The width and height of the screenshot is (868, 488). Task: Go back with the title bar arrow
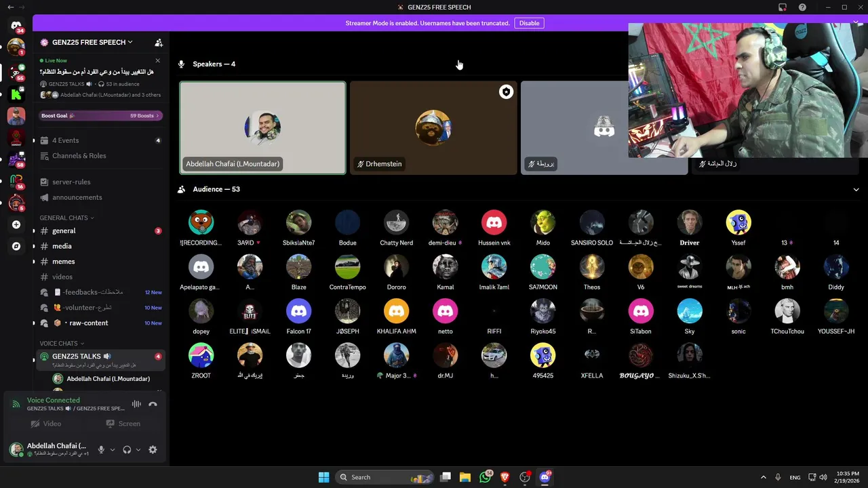[x=10, y=7]
